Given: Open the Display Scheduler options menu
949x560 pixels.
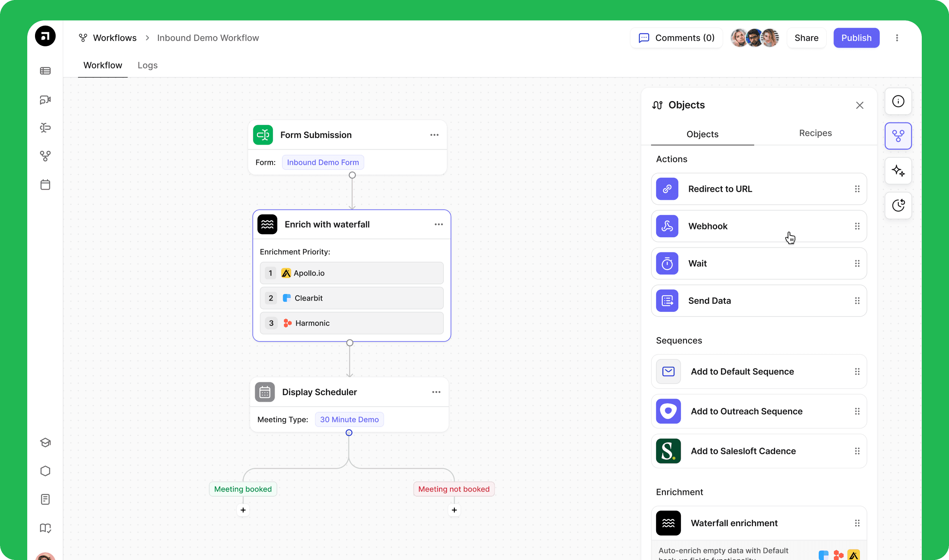Looking at the screenshot, I should pyautogui.click(x=436, y=392).
